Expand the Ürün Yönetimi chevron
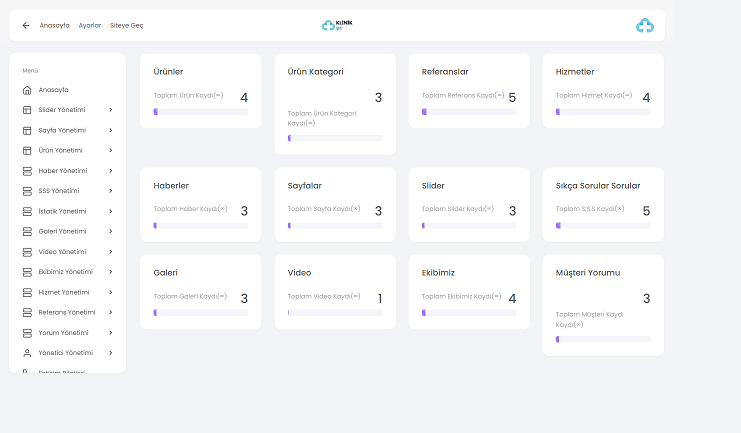The image size is (741, 433). [x=110, y=151]
